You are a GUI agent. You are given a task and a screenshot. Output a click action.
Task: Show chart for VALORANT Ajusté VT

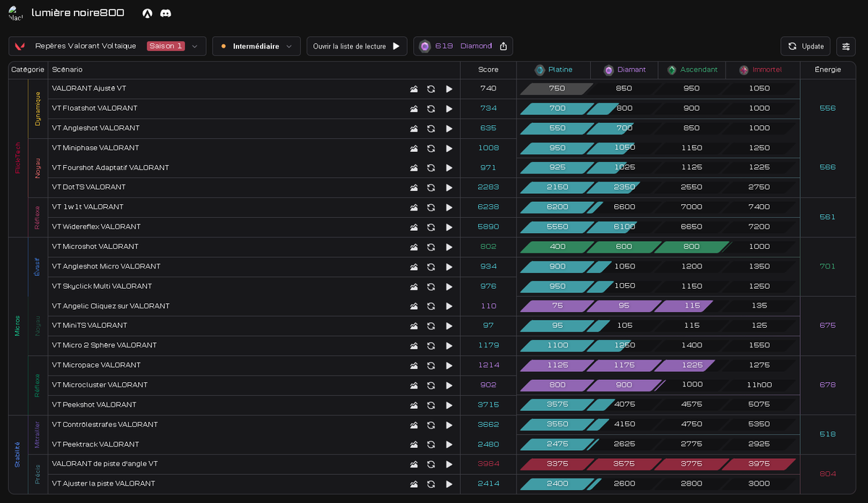(x=414, y=89)
